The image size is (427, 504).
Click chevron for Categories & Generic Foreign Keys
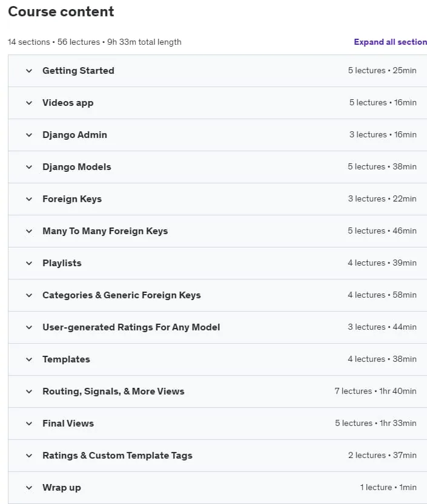tap(29, 295)
